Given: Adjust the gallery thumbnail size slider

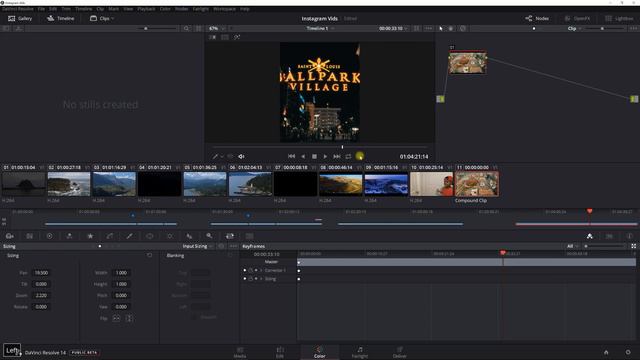Looking at the screenshot, I should (x=146, y=29).
